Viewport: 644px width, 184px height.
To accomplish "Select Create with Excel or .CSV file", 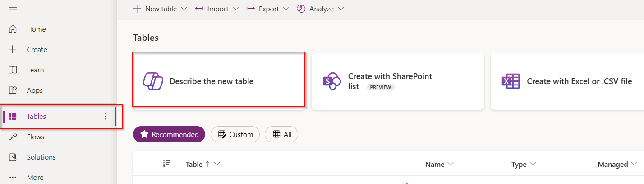I will coord(567,81).
